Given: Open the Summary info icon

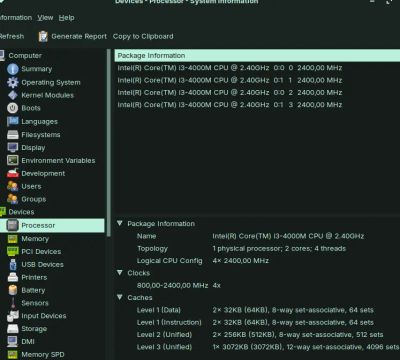Looking at the screenshot, I should pyautogui.click(x=13, y=69).
